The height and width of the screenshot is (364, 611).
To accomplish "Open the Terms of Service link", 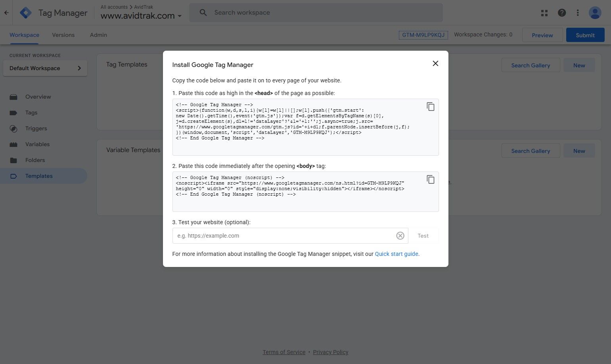I will coord(284,352).
